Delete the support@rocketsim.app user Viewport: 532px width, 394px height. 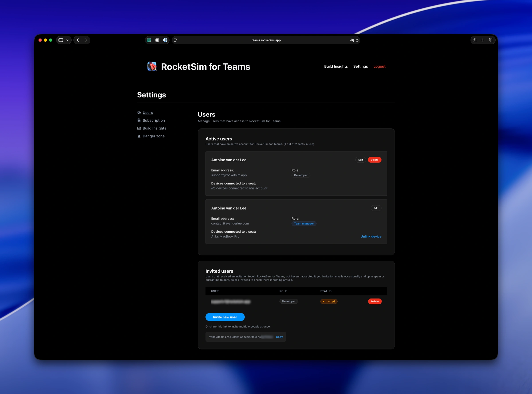point(374,160)
